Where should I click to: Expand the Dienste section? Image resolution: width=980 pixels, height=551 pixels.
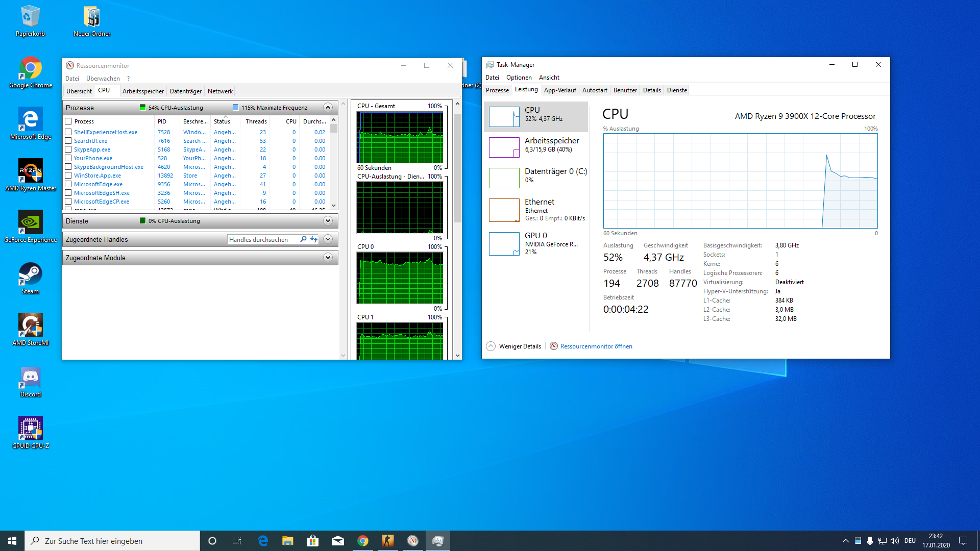(x=328, y=221)
